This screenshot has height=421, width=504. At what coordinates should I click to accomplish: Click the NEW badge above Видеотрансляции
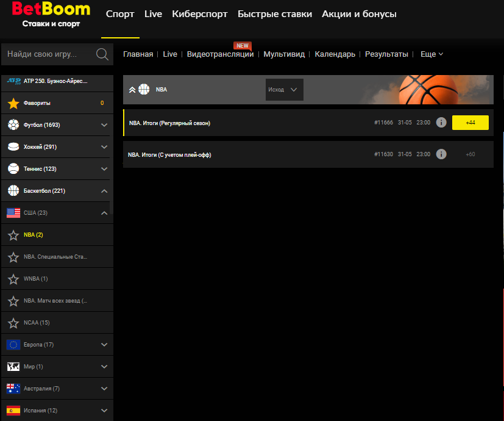[x=243, y=46]
